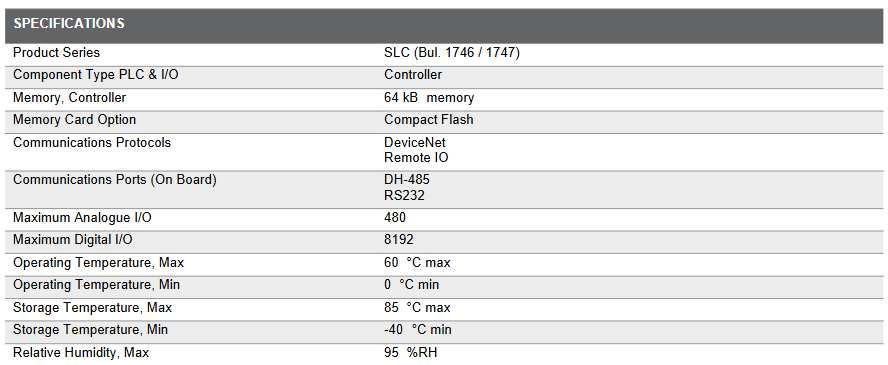Click the -40 °C min storage temperature
The image size is (888, 365).
(x=418, y=330)
